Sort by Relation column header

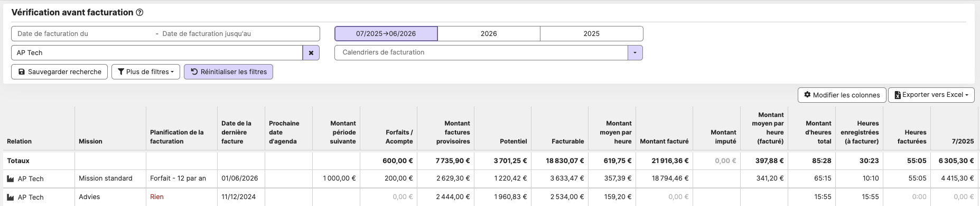20,141
